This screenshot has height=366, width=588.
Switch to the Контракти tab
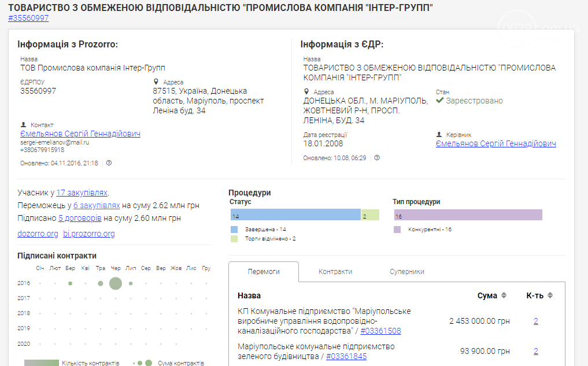pyautogui.click(x=335, y=272)
